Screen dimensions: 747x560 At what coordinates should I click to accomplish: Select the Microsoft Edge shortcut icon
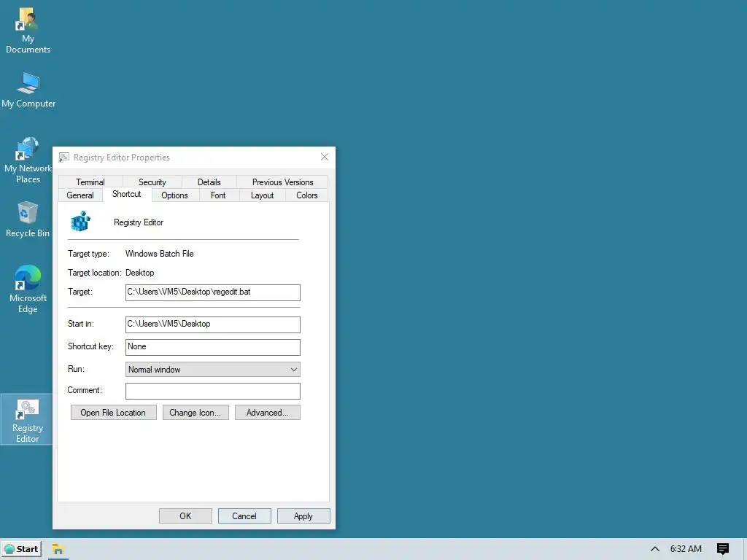[x=28, y=289]
